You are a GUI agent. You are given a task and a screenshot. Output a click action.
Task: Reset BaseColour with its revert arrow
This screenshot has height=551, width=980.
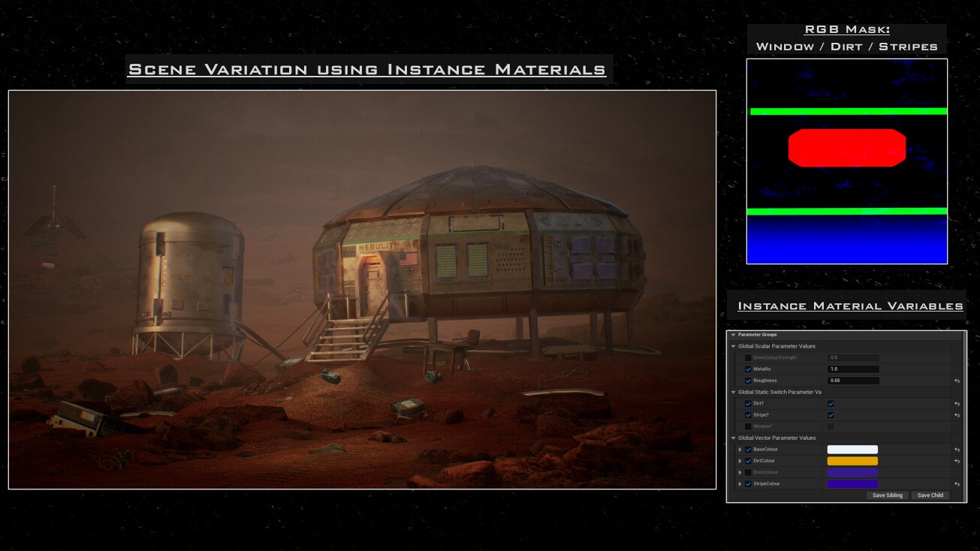click(x=957, y=450)
